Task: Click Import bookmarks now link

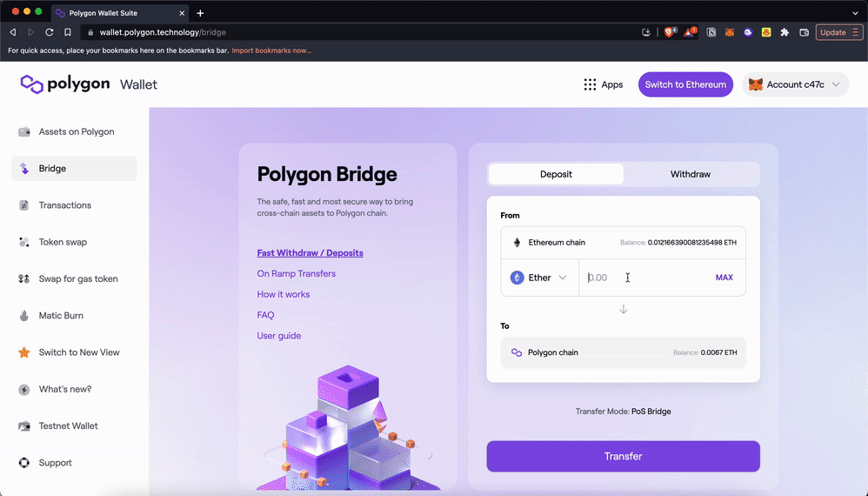Action: tap(271, 50)
